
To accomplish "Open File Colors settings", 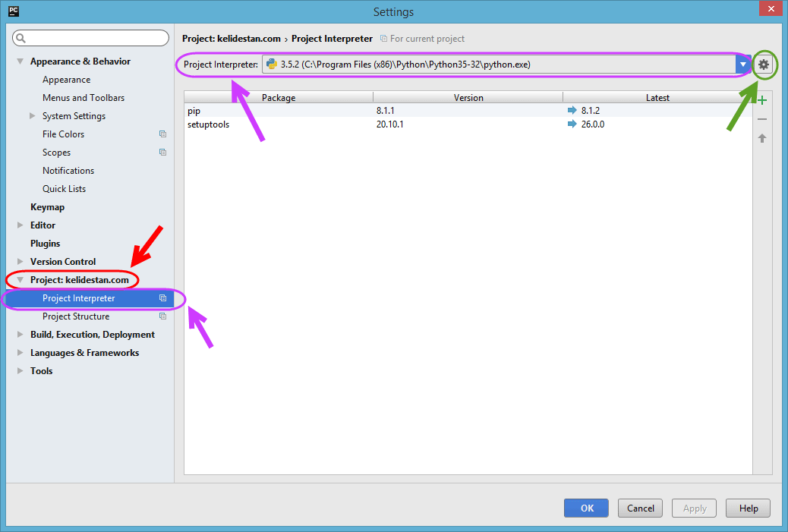I will click(x=63, y=134).
